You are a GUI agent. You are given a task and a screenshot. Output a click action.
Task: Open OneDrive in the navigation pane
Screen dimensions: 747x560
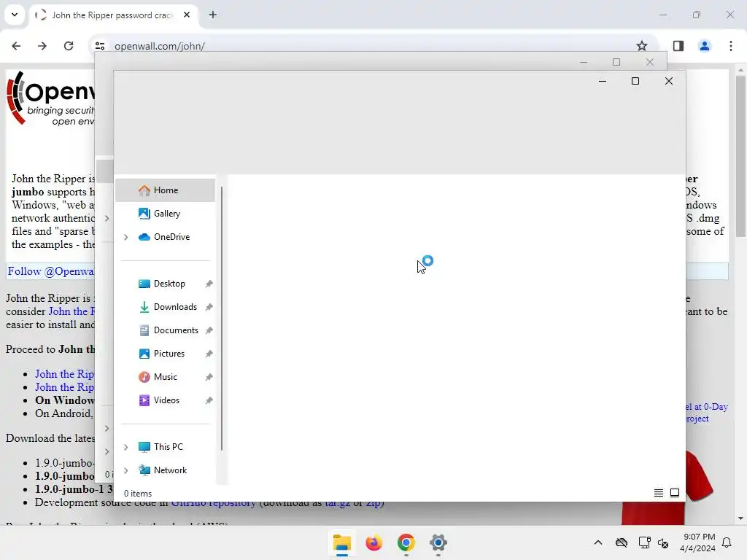(165, 237)
